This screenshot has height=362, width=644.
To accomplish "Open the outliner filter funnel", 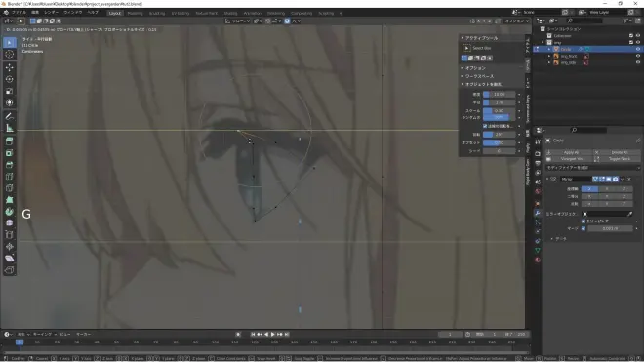I will click(626, 20).
